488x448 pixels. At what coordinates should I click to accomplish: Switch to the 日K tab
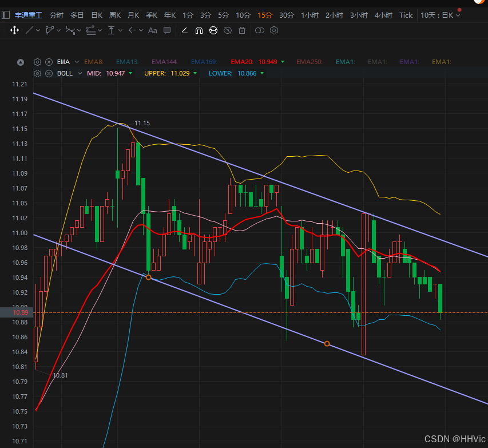97,15
